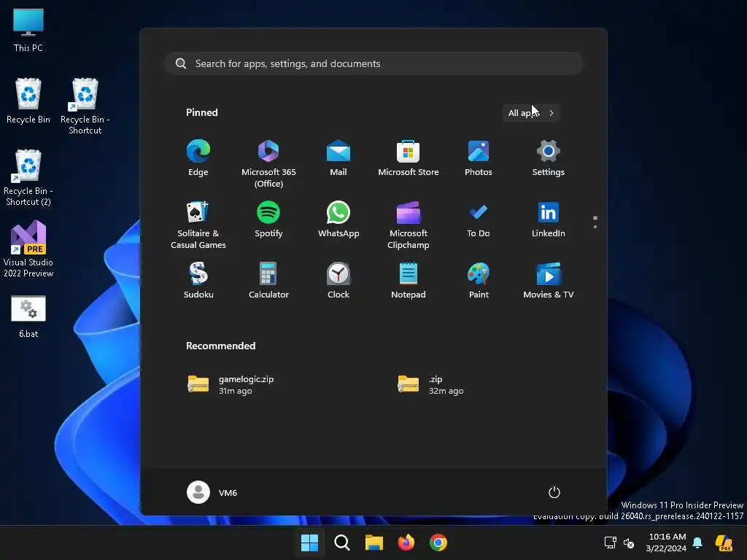Launch the Photos app
The width and height of the screenshot is (747, 560).
pyautogui.click(x=479, y=158)
